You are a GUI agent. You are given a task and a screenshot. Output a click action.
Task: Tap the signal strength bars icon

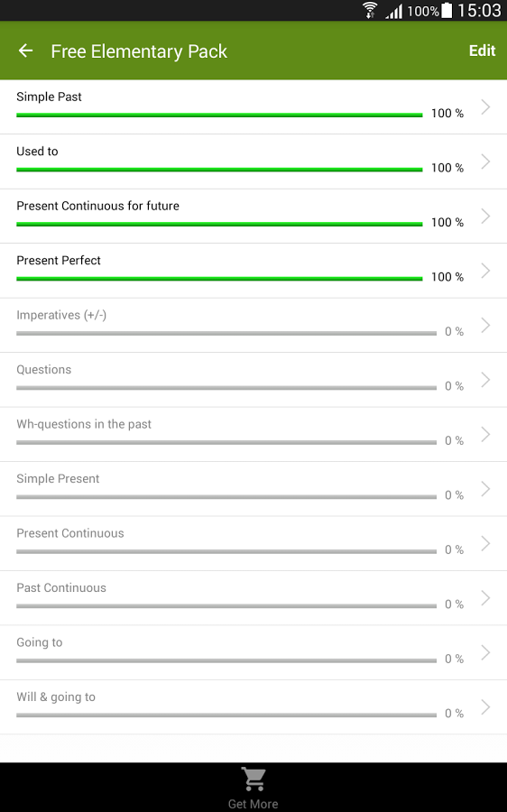pyautogui.click(x=394, y=11)
